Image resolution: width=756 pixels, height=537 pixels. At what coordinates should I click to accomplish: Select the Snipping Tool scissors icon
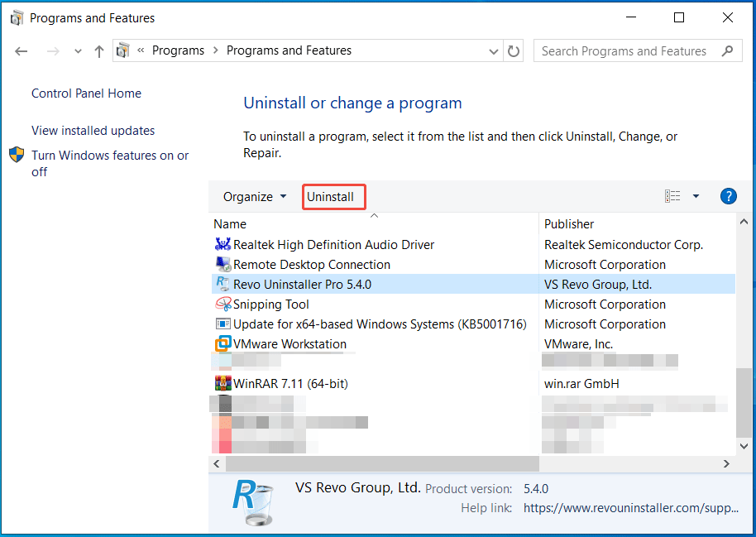click(222, 304)
